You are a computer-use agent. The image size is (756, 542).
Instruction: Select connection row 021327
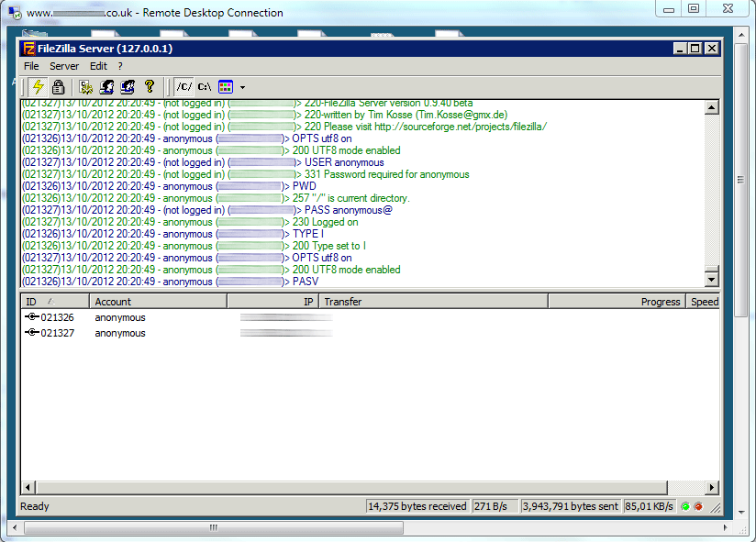click(370, 333)
